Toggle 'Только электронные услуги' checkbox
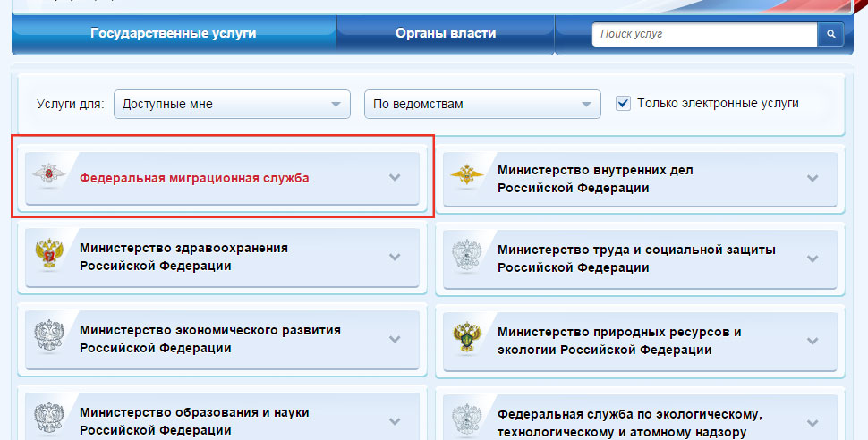 [623, 104]
